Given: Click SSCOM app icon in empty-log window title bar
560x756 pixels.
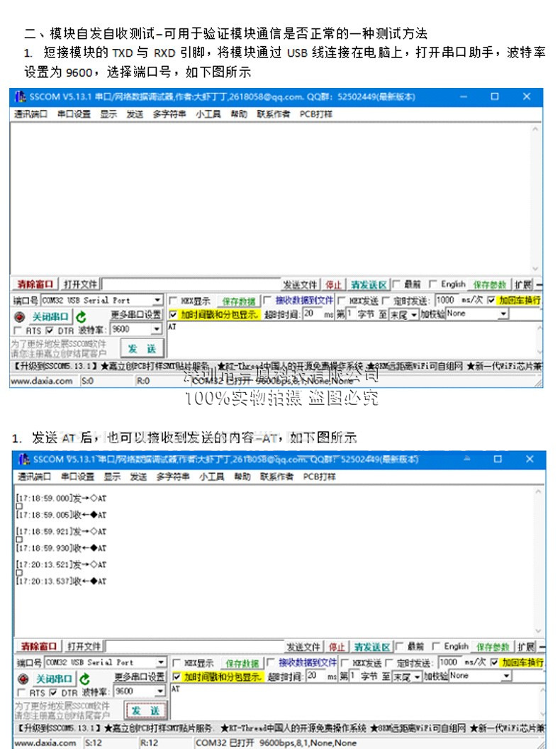Looking at the screenshot, I should pos(20,96).
